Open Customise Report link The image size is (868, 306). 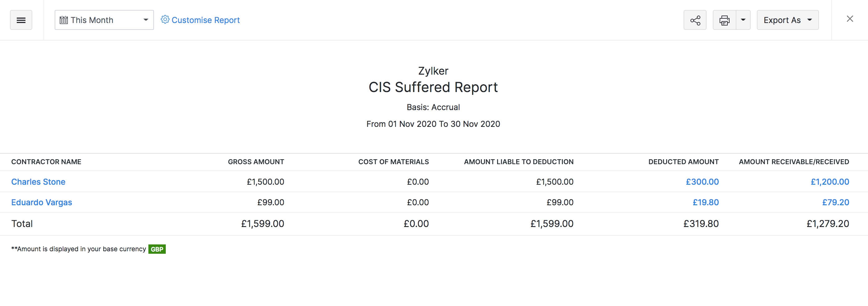206,20
